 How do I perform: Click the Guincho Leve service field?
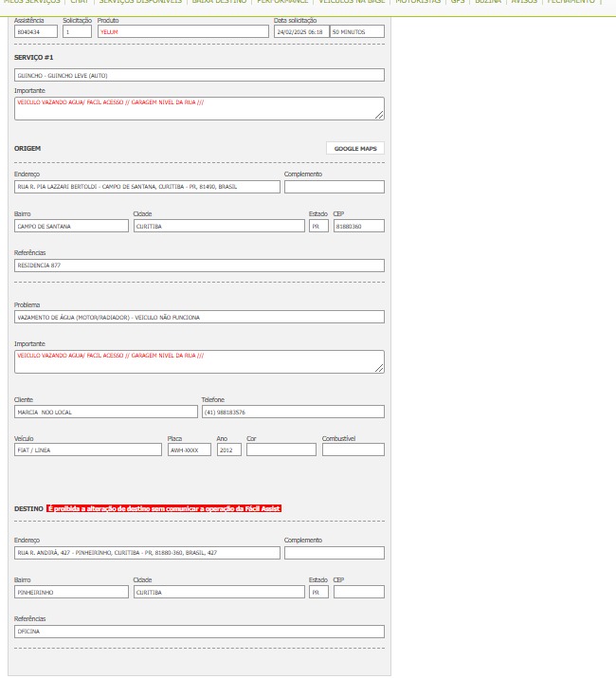(x=199, y=75)
